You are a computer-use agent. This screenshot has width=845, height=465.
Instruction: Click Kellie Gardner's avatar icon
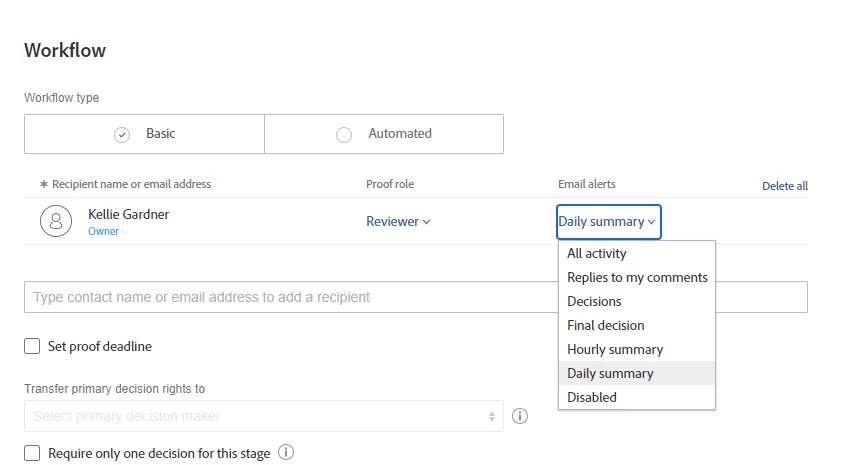click(x=56, y=221)
